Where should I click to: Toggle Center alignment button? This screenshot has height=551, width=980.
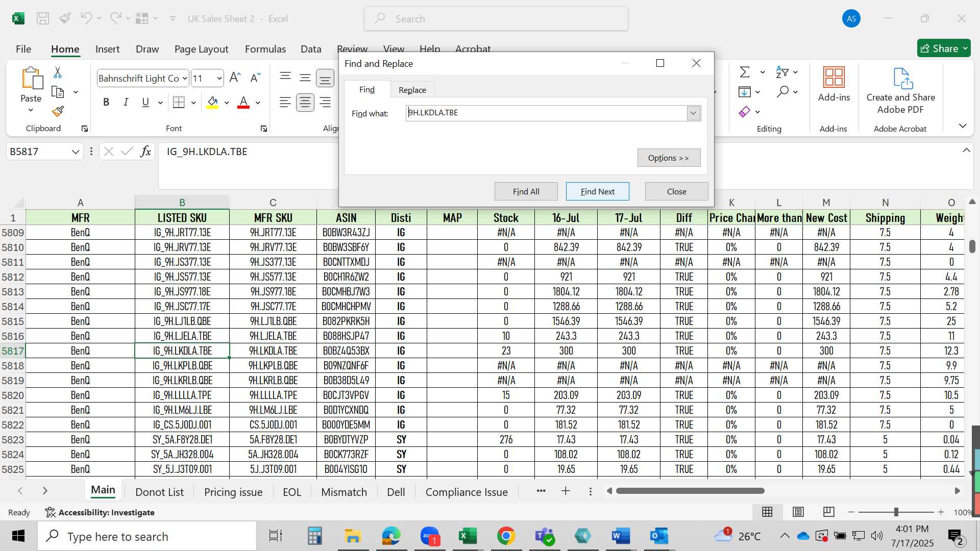point(305,103)
